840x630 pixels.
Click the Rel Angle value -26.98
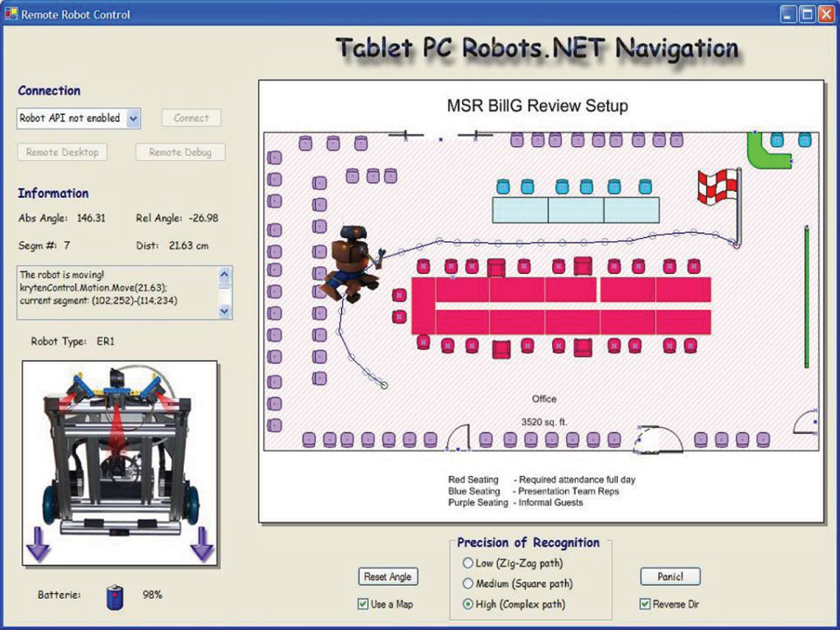[203, 218]
